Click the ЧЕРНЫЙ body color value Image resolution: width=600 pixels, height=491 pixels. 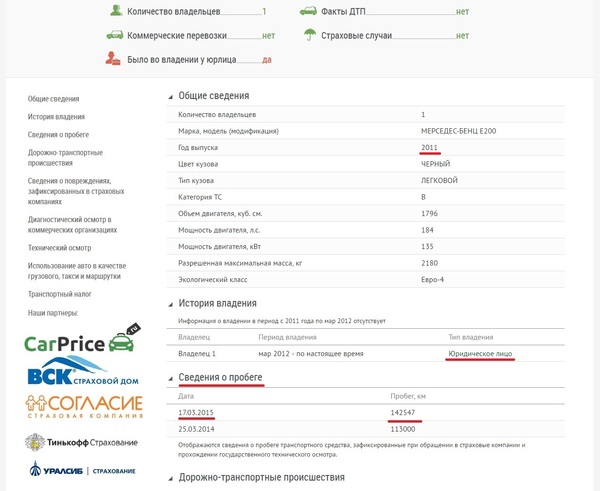(435, 164)
